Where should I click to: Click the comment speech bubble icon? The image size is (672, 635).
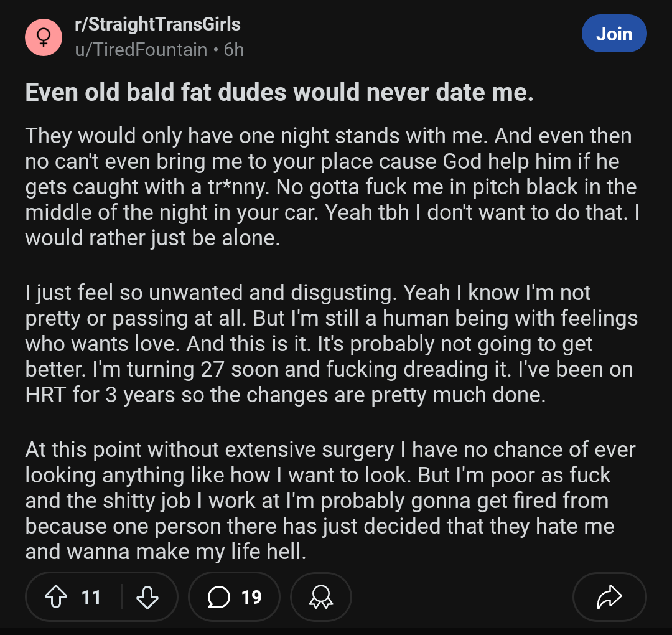click(x=218, y=596)
